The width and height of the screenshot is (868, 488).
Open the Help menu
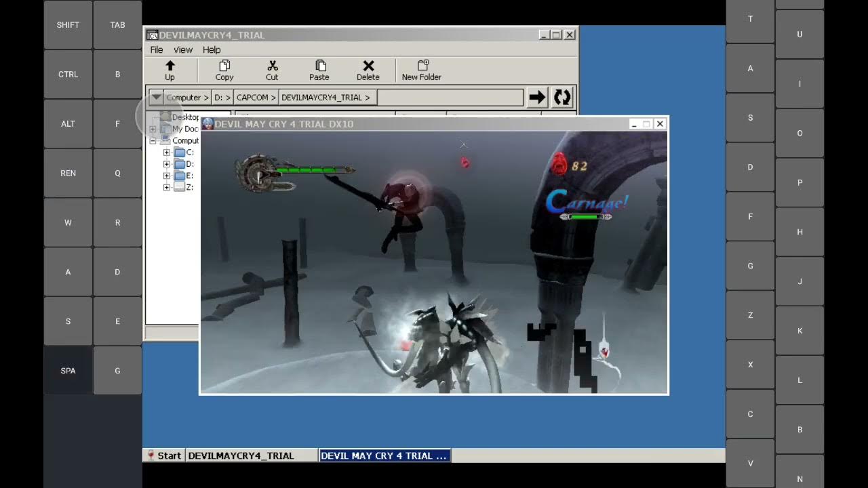pyautogui.click(x=212, y=49)
